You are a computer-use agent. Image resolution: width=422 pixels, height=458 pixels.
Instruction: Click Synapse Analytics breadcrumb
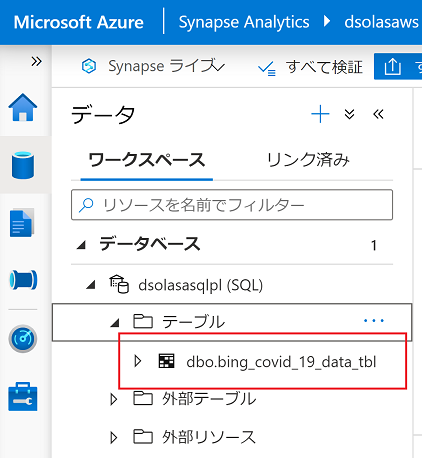244,22
